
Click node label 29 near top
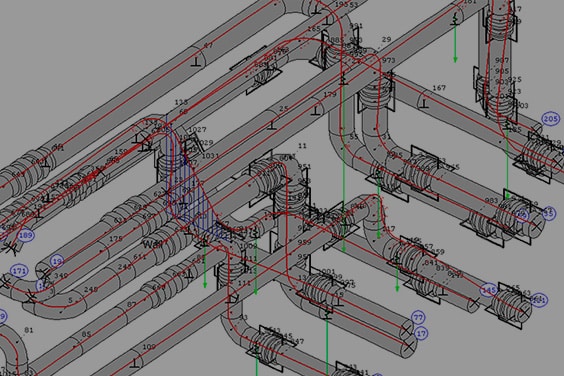click(386, 39)
